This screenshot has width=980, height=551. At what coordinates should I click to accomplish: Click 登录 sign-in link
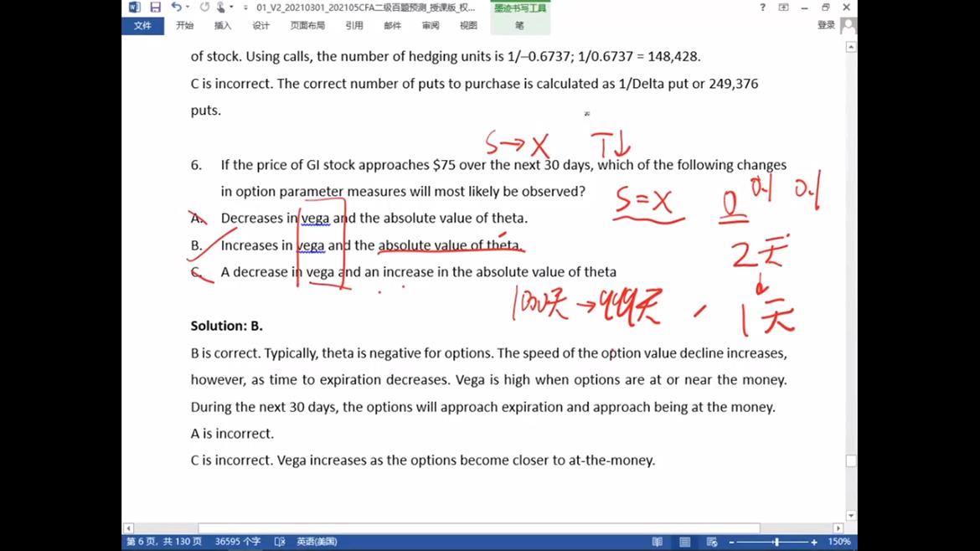[x=826, y=25]
